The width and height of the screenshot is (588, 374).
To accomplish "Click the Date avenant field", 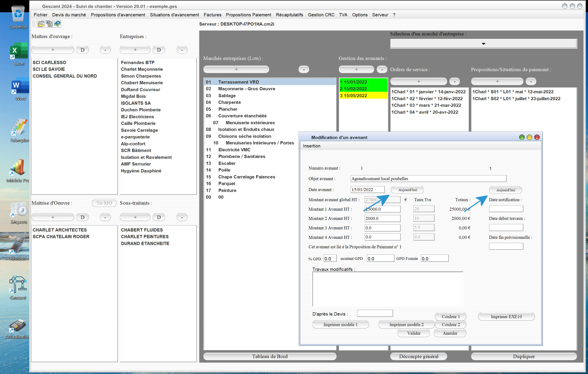I will tap(367, 190).
